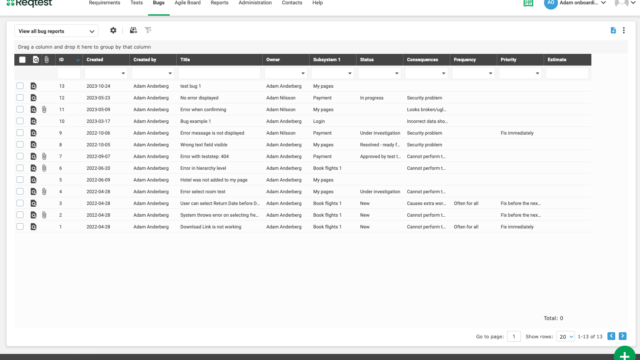
Task: Click attachment paperclip for bug 7
Action: click(x=44, y=156)
